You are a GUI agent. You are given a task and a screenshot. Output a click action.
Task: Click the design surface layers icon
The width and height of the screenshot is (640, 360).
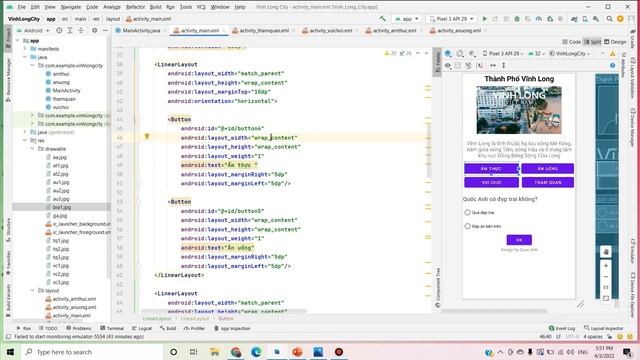pos(448,53)
